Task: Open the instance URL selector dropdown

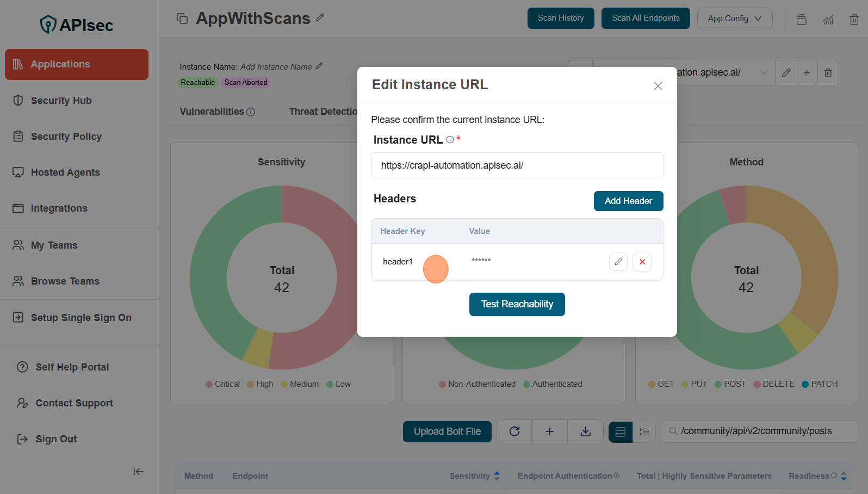Action: [x=764, y=73]
